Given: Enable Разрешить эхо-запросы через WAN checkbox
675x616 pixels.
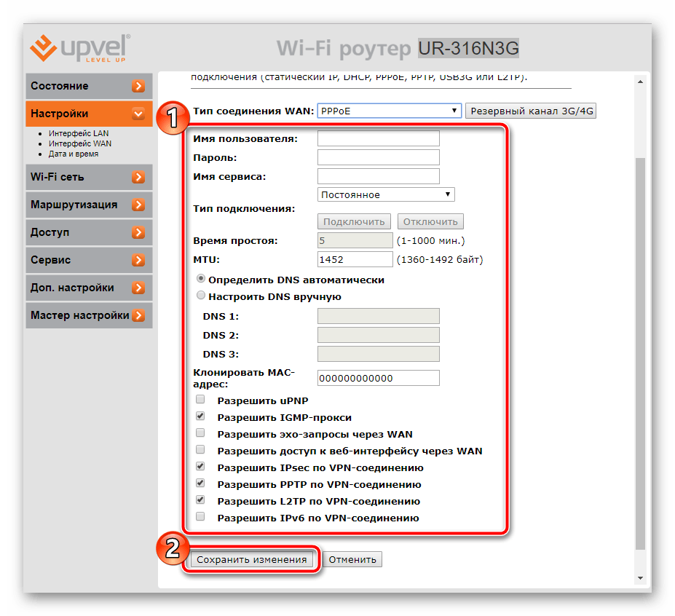Looking at the screenshot, I should 200,433.
